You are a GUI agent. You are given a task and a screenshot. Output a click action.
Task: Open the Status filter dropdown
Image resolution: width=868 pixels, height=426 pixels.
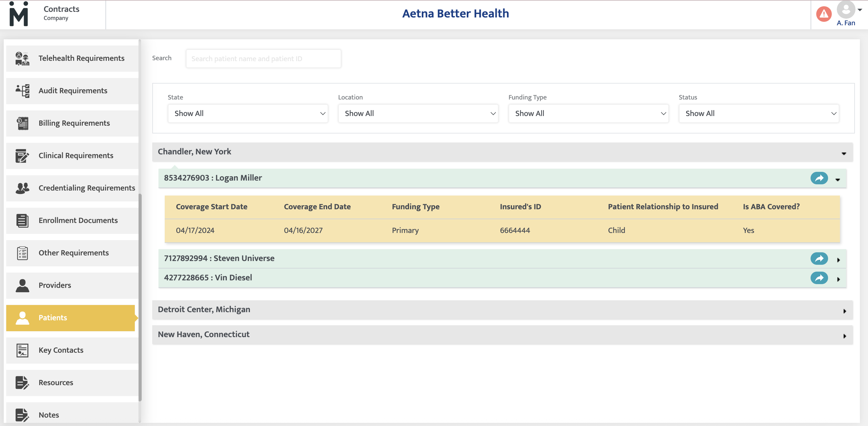[x=759, y=114]
